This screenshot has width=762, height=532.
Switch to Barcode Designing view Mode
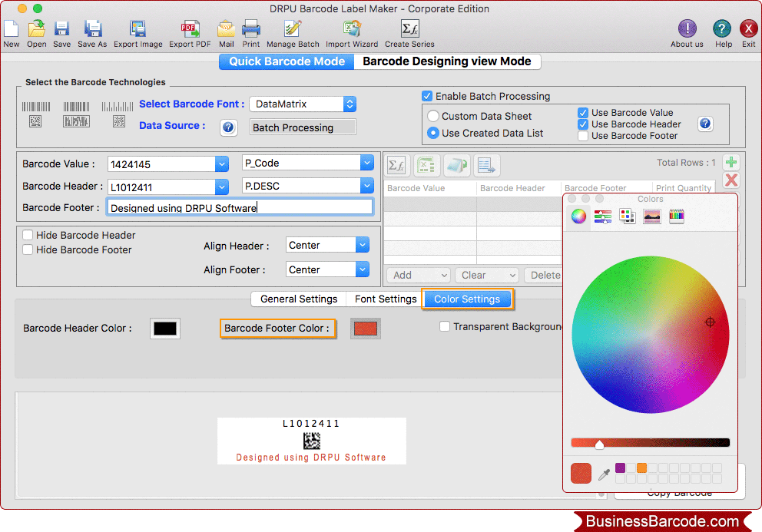point(447,61)
